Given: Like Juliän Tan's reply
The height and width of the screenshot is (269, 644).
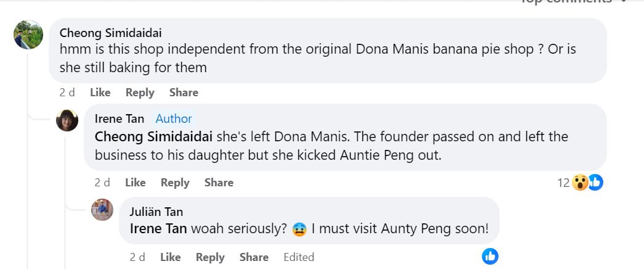Looking at the screenshot, I should [x=170, y=257].
